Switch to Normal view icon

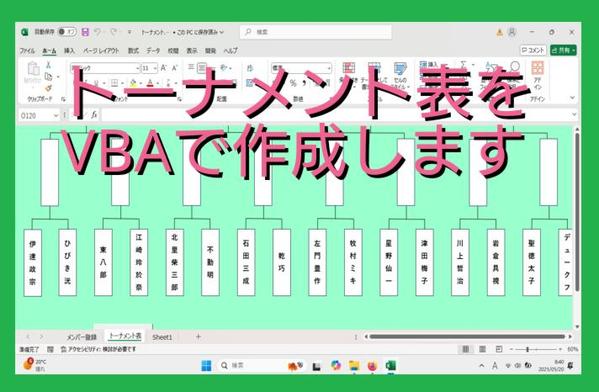tap(466, 349)
